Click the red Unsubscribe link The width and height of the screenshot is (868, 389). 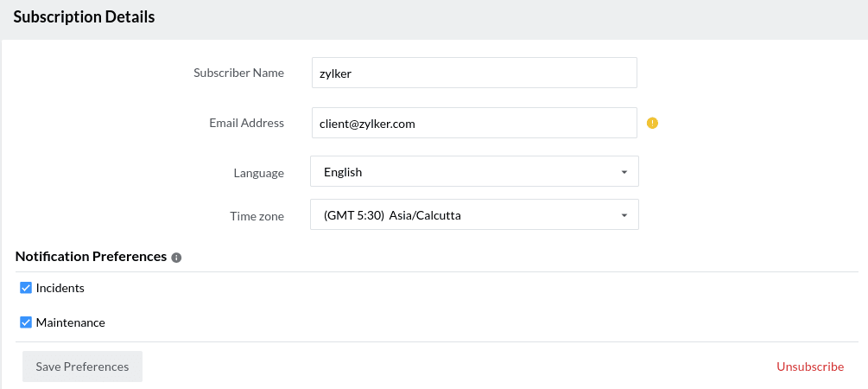809,367
